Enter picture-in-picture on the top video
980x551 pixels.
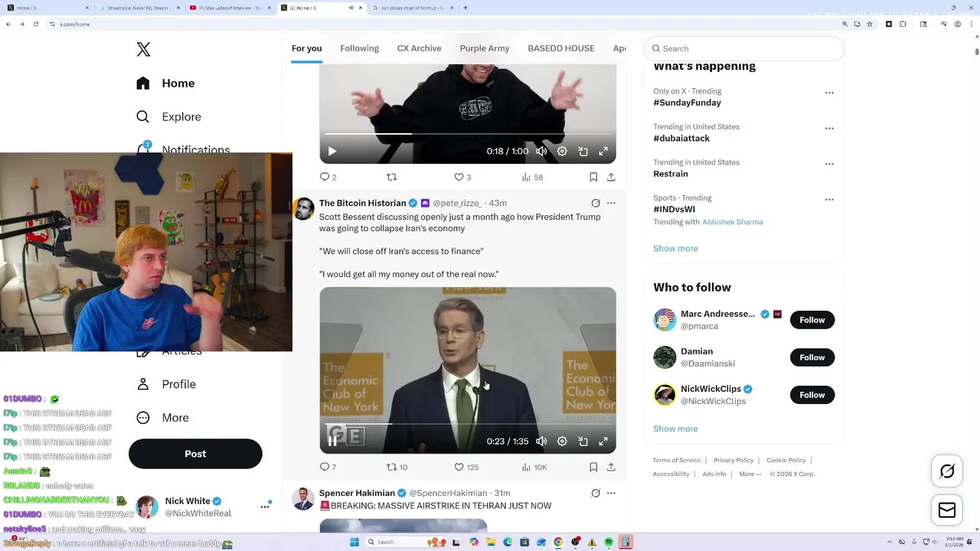(x=583, y=152)
